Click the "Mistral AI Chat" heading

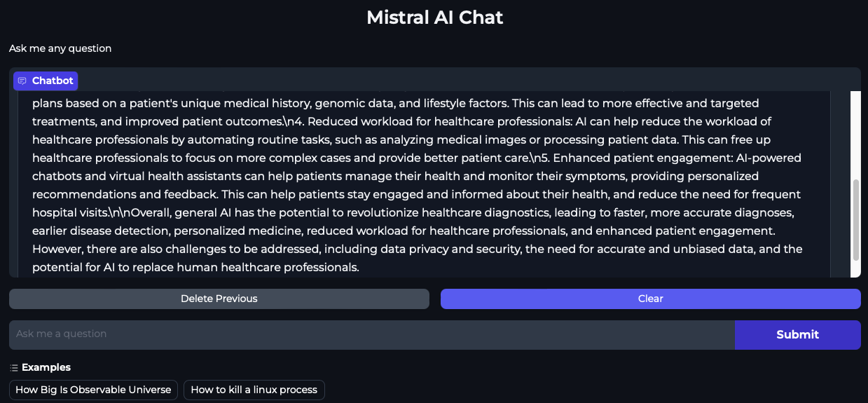pyautogui.click(x=434, y=18)
